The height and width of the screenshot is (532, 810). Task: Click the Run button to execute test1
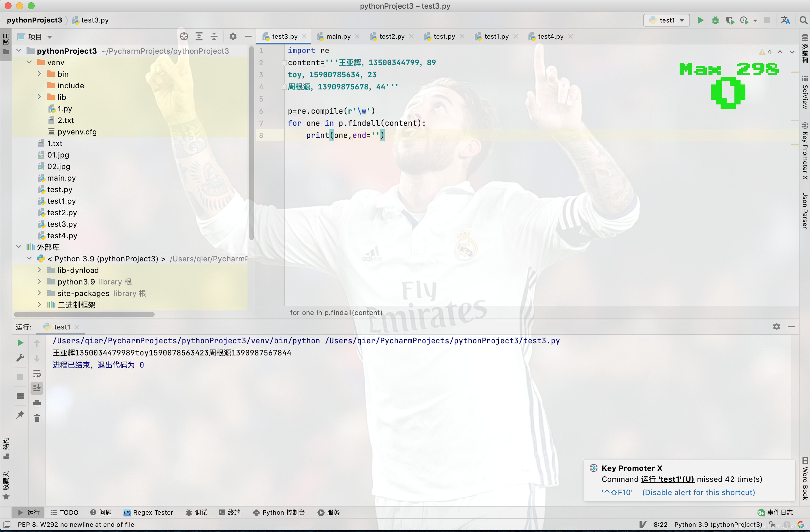coord(700,20)
